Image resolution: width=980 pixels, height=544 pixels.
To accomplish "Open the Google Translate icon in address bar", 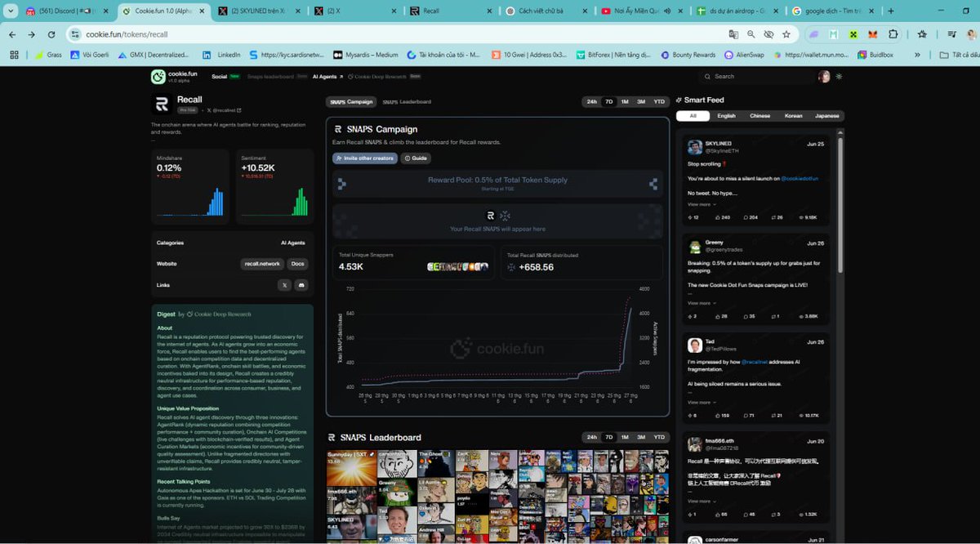I will [x=733, y=34].
